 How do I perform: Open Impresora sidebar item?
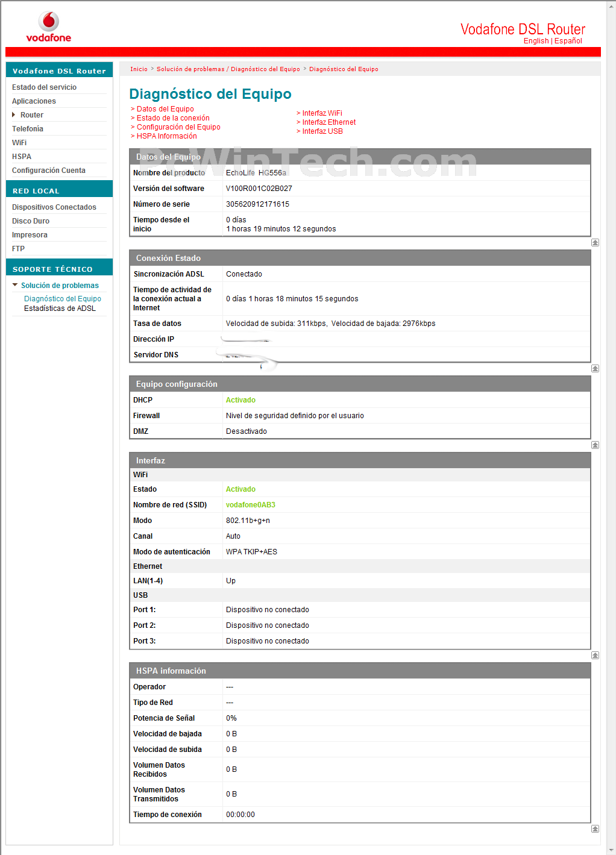tap(30, 235)
